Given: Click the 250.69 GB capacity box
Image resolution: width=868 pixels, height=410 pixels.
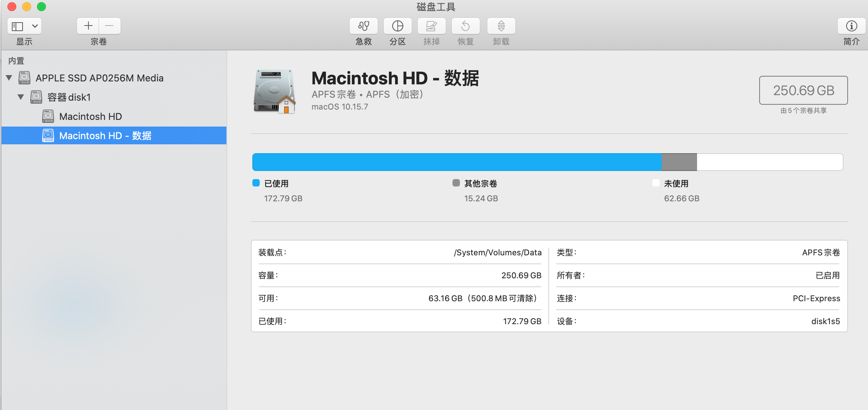Looking at the screenshot, I should (x=803, y=90).
